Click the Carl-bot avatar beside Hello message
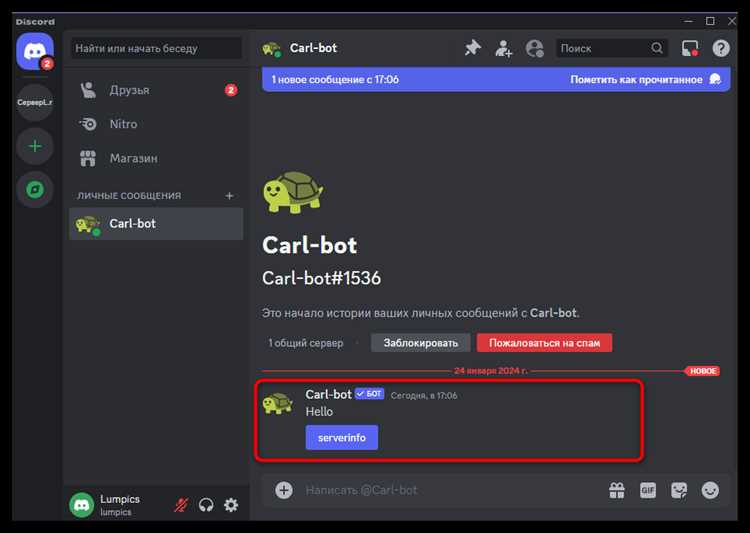 click(x=278, y=403)
